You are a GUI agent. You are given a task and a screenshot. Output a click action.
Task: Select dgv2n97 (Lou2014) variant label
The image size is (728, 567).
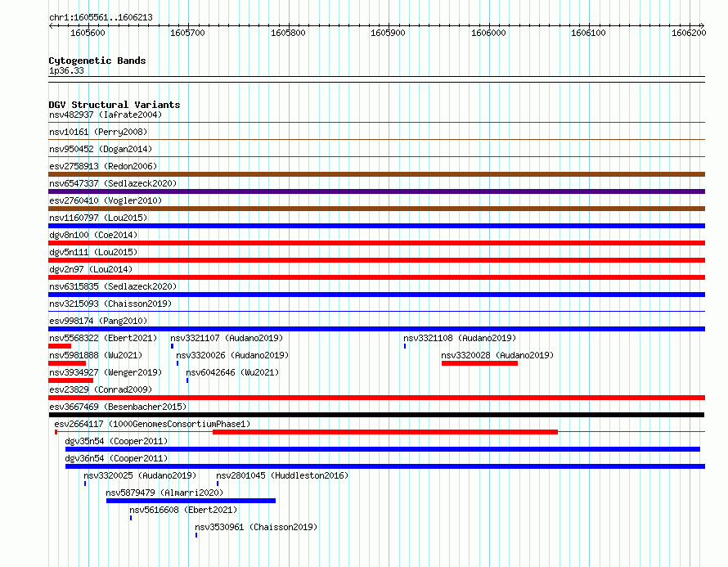(x=91, y=269)
